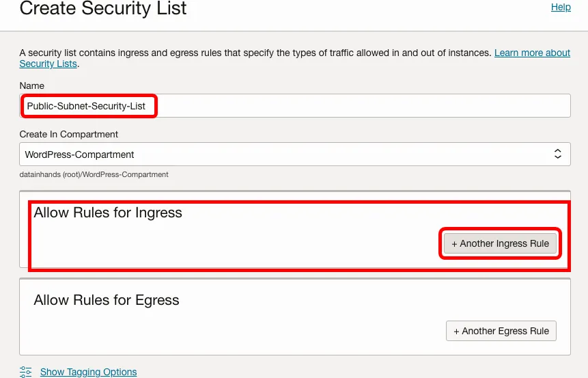This screenshot has width=588, height=378.
Task: Show Tagging Options
Action: coord(88,372)
